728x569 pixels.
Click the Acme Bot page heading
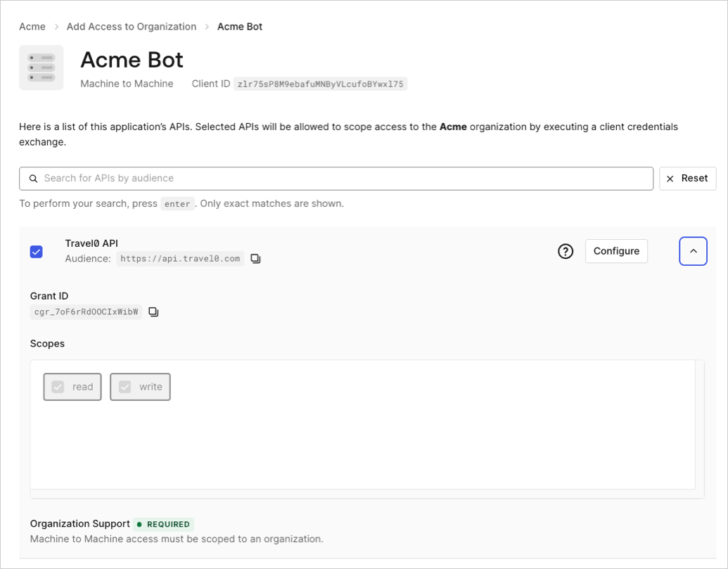pos(132,59)
